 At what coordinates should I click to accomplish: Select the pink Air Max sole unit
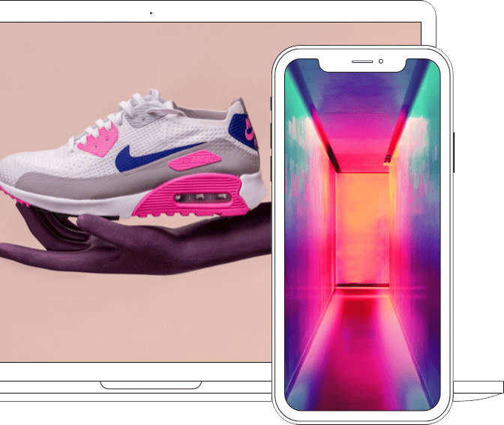coord(190,196)
